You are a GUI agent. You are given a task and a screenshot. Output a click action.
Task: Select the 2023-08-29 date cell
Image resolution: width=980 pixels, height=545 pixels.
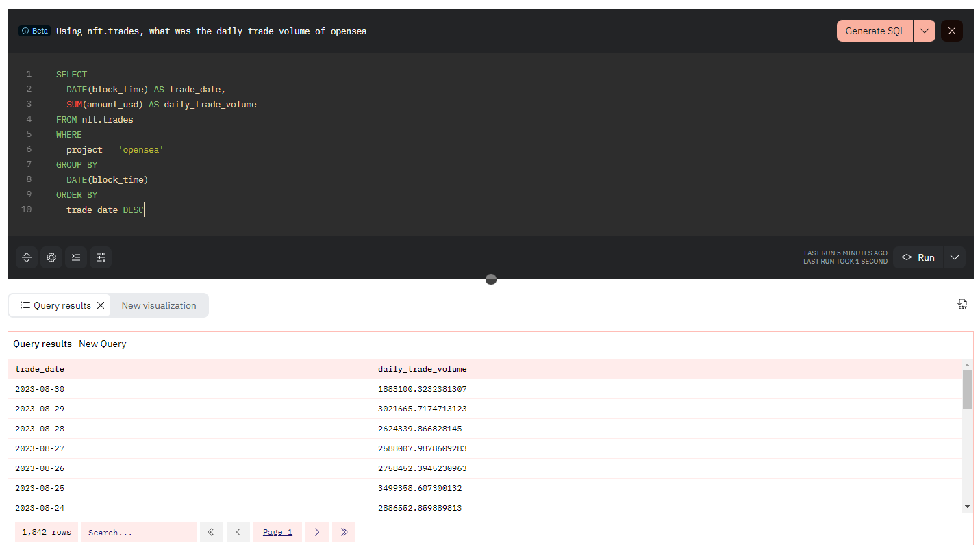pos(40,409)
